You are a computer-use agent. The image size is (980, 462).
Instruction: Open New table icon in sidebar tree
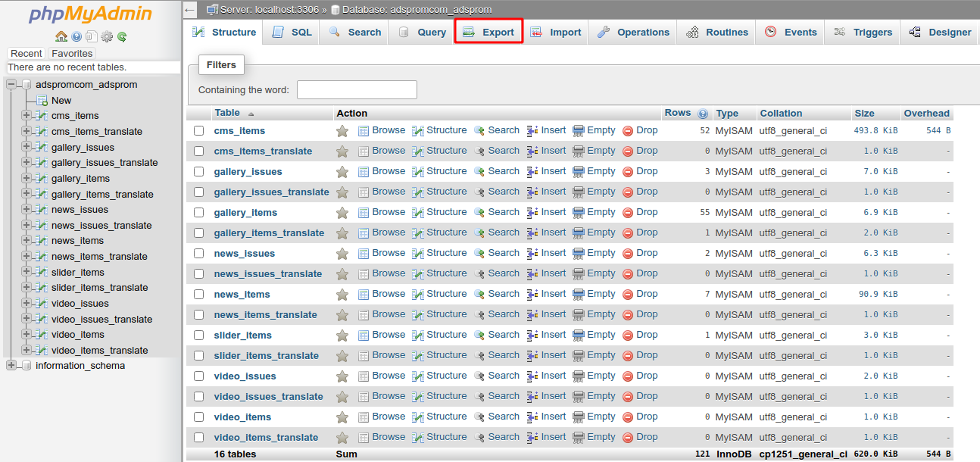coord(42,100)
